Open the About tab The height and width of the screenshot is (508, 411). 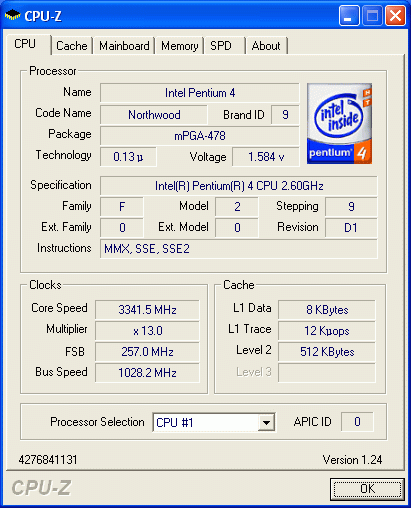266,46
